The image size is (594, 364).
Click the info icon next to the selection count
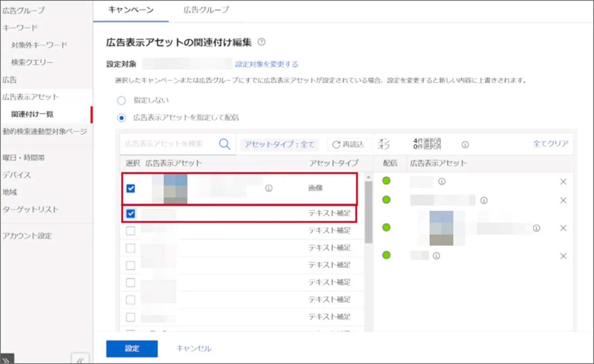click(x=465, y=145)
